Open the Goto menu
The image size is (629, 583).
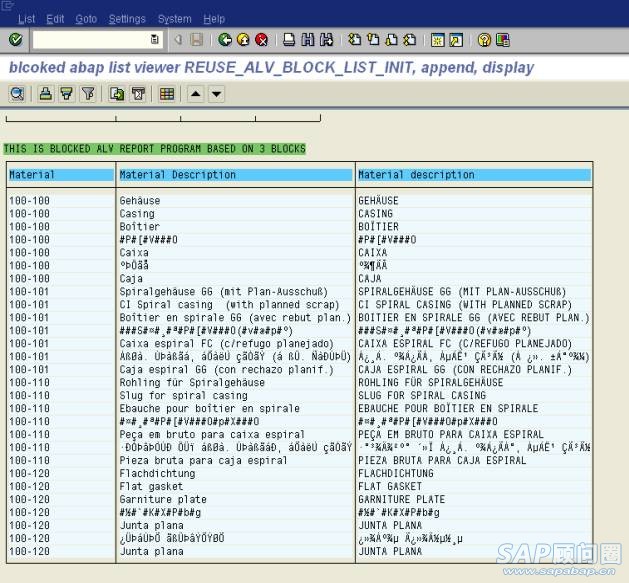(x=86, y=19)
